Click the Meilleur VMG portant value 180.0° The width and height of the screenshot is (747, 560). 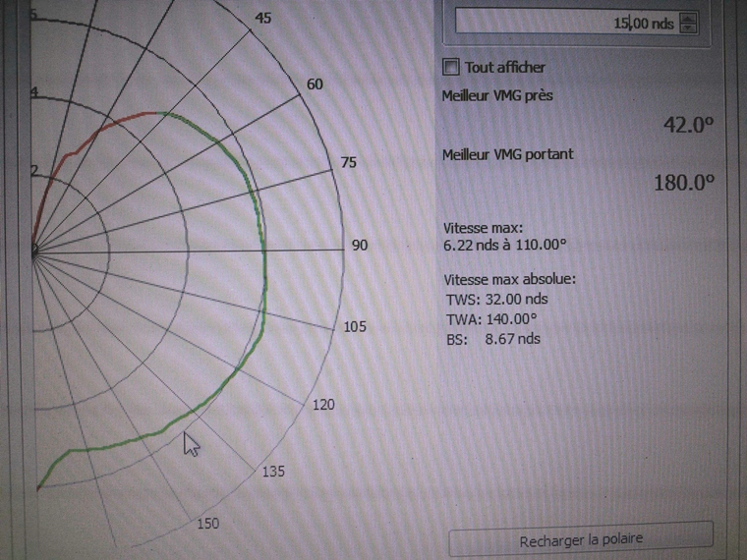click(x=682, y=182)
